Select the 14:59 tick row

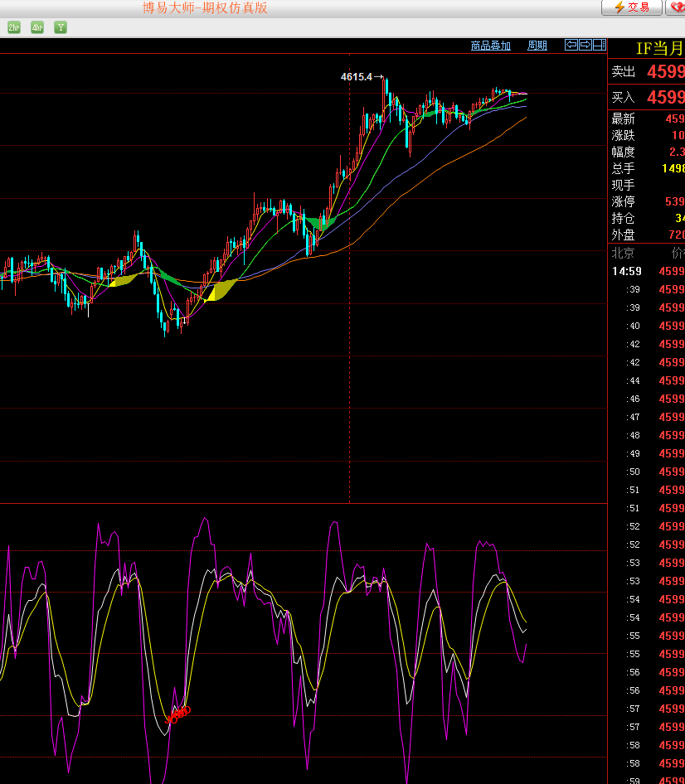[x=647, y=271]
